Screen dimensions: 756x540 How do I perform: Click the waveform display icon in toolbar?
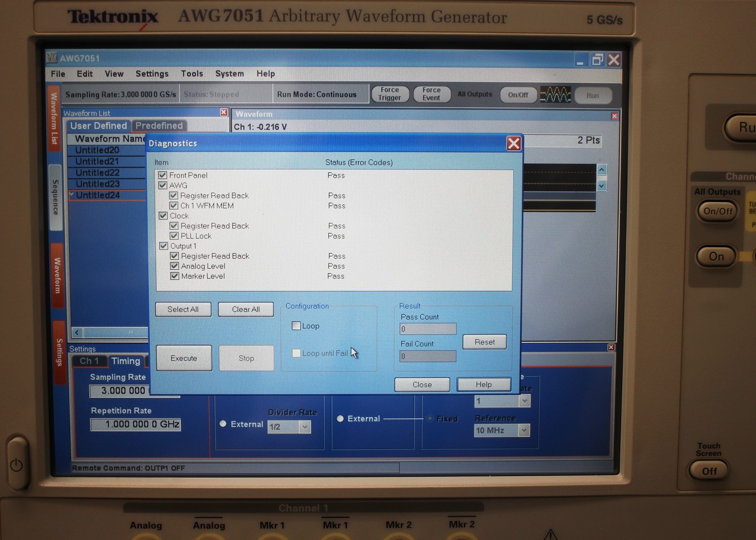pos(555,94)
